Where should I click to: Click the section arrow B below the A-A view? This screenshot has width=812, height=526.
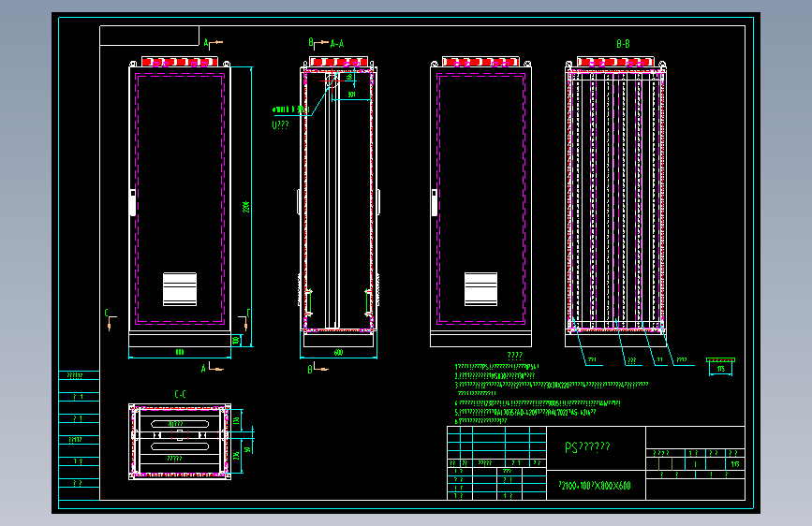click(317, 369)
